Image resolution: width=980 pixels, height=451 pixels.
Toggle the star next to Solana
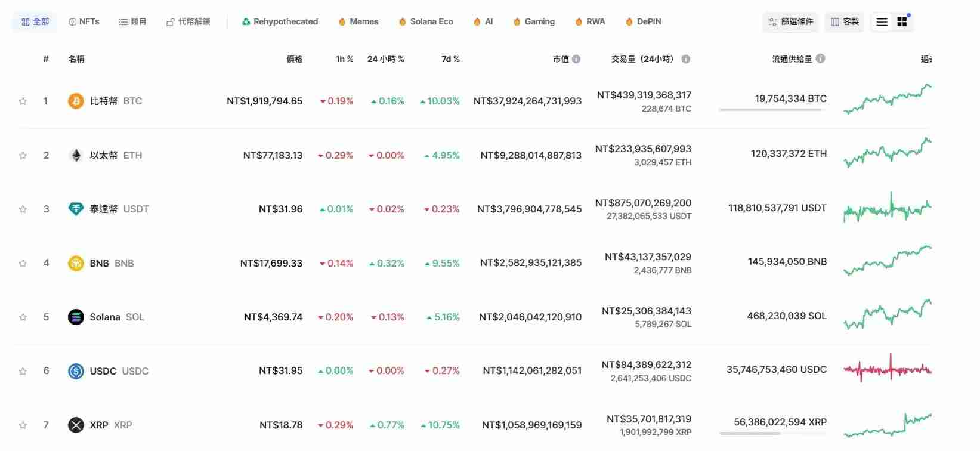(x=23, y=317)
